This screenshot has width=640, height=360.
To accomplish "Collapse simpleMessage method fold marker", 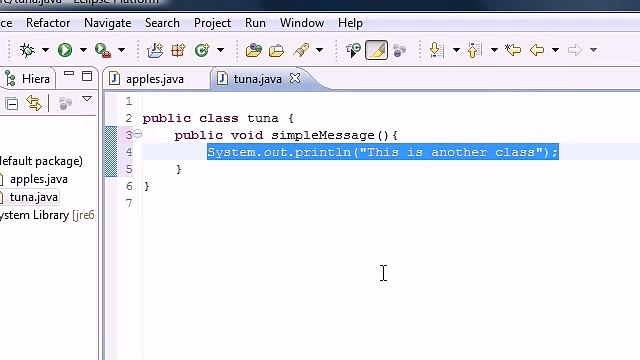I will 138,133.
